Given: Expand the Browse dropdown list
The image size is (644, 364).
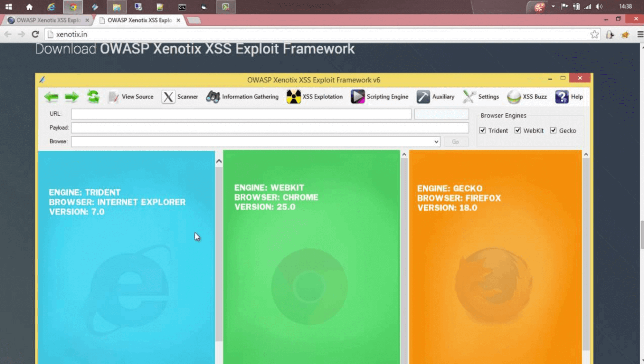Looking at the screenshot, I should [x=436, y=142].
